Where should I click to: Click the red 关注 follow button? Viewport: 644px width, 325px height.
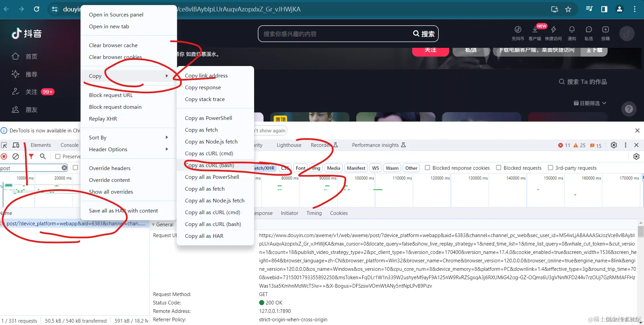pyautogui.click(x=430, y=51)
